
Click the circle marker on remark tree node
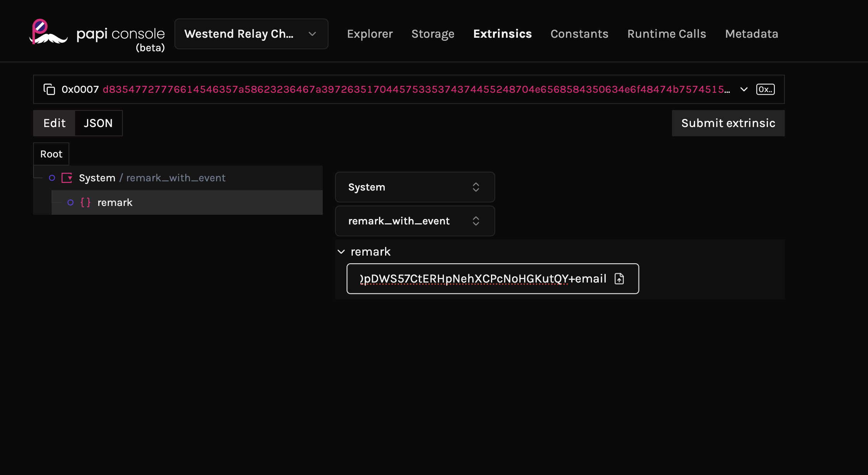click(70, 202)
